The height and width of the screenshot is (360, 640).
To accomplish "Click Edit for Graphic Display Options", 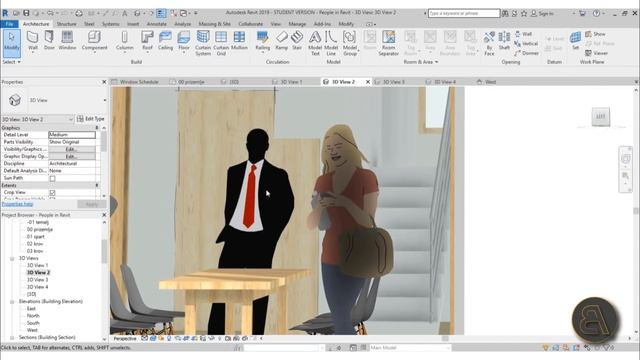I will coord(72,157).
